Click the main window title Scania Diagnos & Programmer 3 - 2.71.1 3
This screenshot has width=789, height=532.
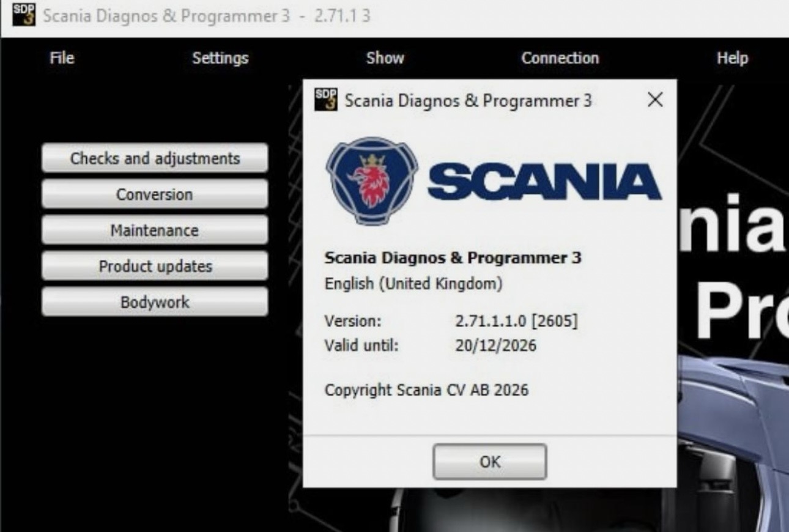tap(207, 15)
